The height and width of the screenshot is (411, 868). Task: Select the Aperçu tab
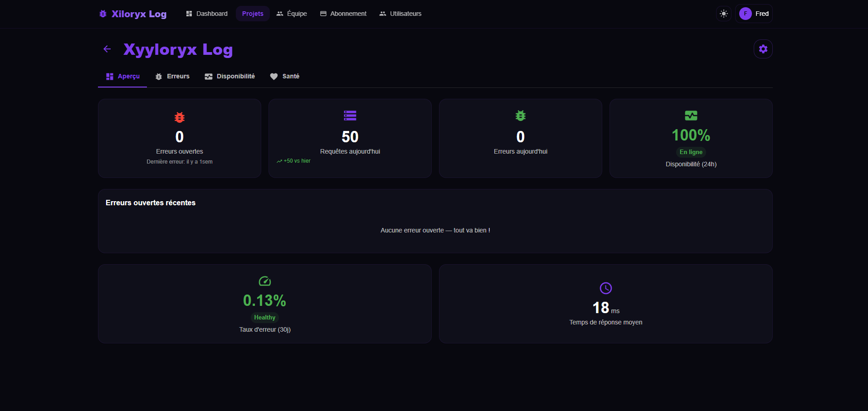[122, 77]
